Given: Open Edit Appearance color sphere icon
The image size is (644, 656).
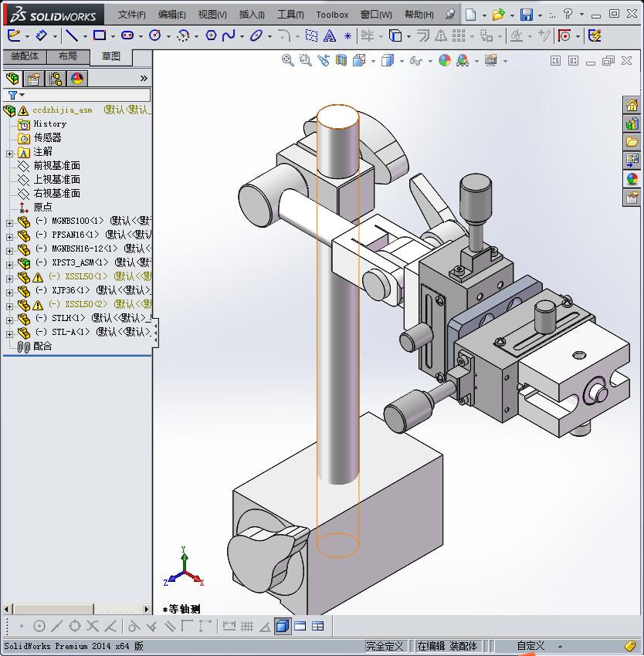Looking at the screenshot, I should point(445,60).
